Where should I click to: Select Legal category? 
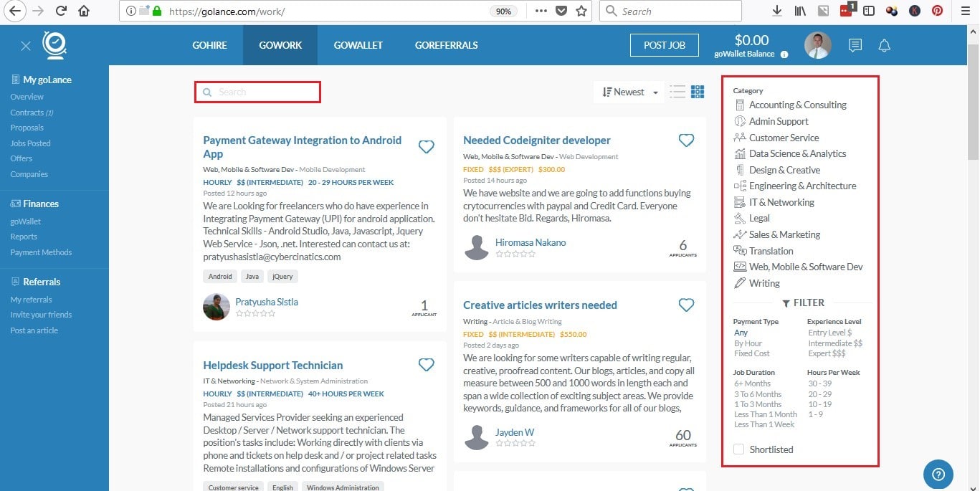pyautogui.click(x=759, y=218)
